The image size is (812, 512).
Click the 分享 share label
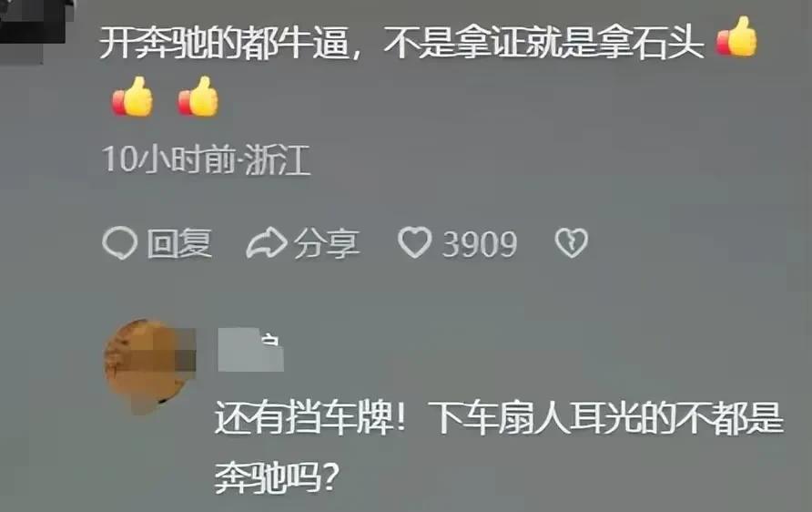click(x=326, y=243)
